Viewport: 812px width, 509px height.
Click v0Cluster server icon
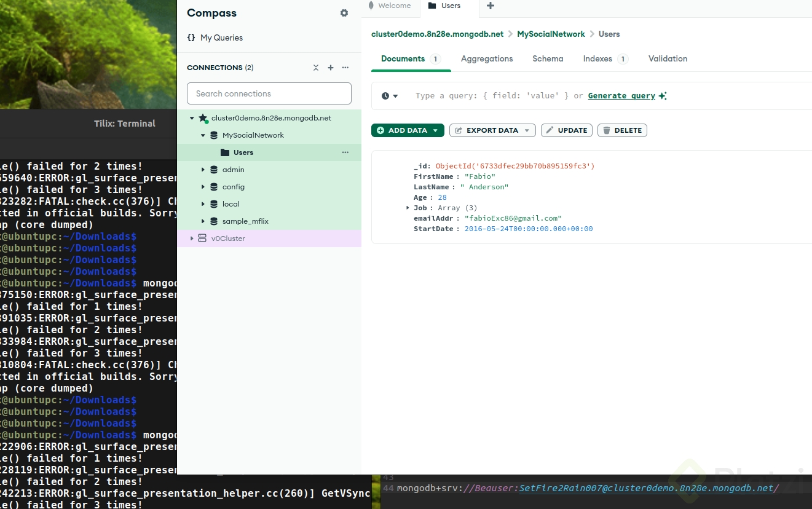point(202,239)
